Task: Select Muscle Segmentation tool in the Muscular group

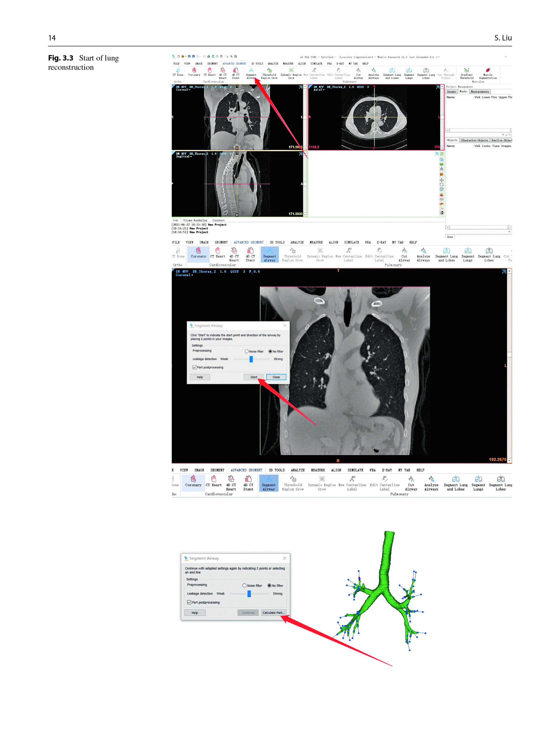Action: pyautogui.click(x=487, y=74)
